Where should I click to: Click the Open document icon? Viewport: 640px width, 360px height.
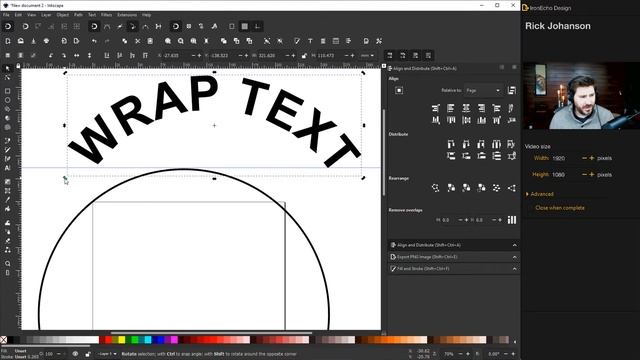pyautogui.click(x=21, y=41)
